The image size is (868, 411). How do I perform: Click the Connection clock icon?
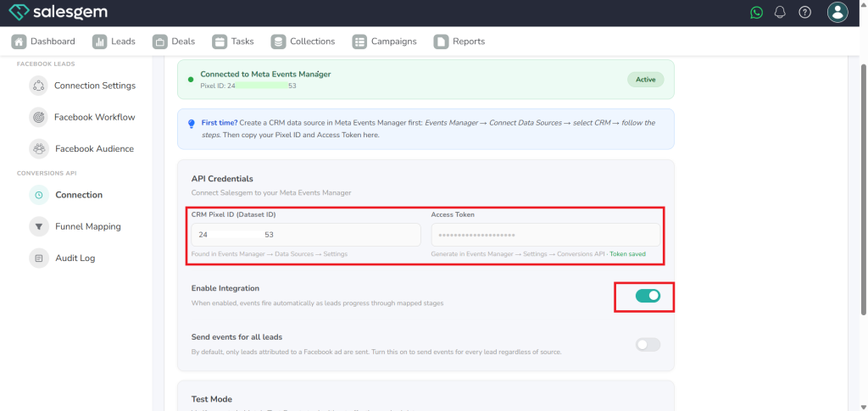click(x=39, y=195)
